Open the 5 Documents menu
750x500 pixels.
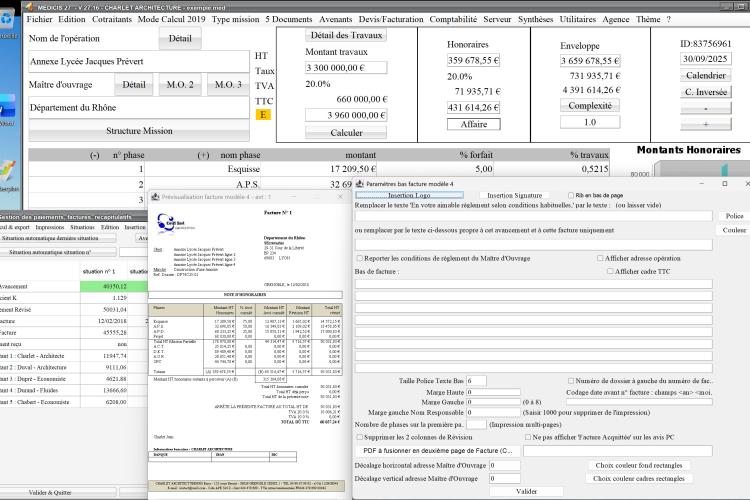pos(289,20)
